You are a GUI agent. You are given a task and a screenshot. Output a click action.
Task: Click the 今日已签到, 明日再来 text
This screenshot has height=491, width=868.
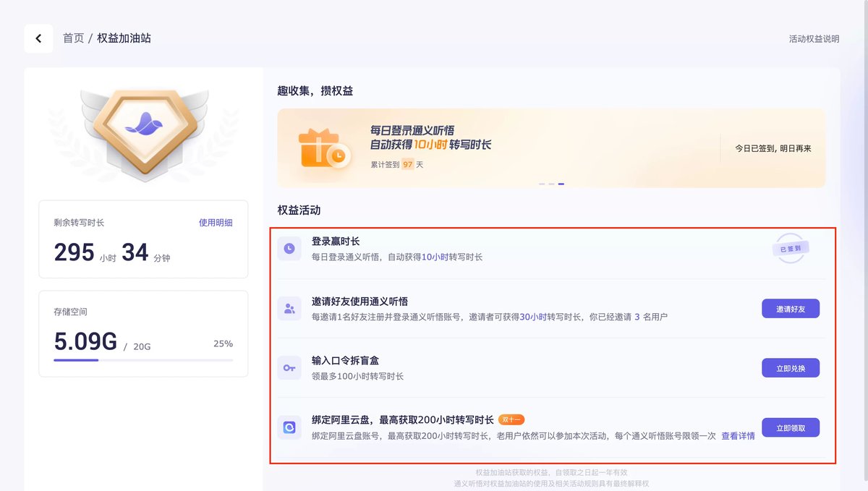click(773, 148)
